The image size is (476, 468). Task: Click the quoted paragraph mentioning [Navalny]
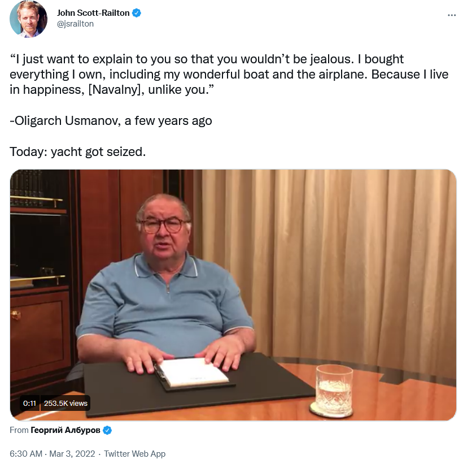click(229, 75)
